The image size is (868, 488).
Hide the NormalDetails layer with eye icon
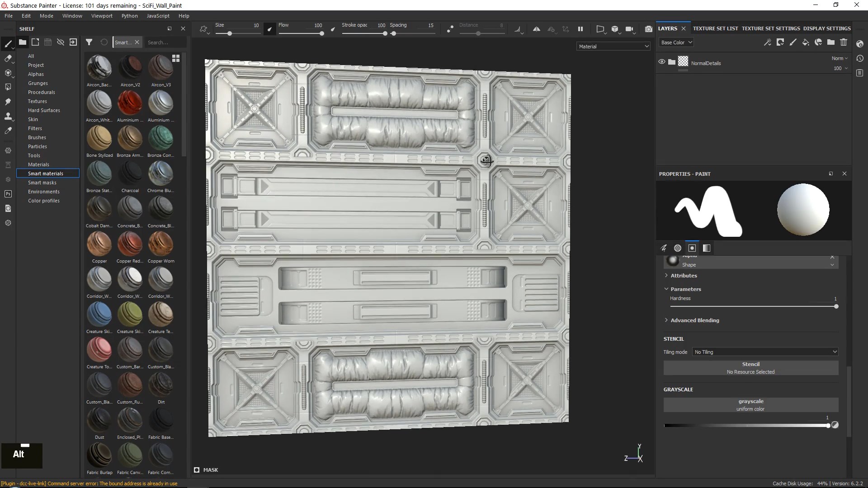(x=662, y=61)
